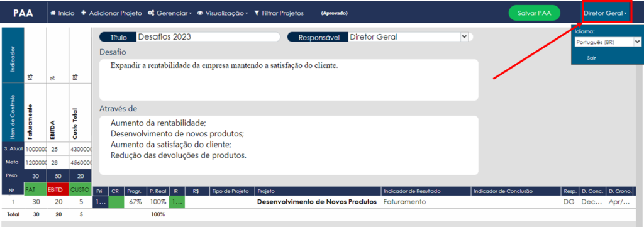Click the D. Conc. column header
644x227 pixels.
pos(592,191)
